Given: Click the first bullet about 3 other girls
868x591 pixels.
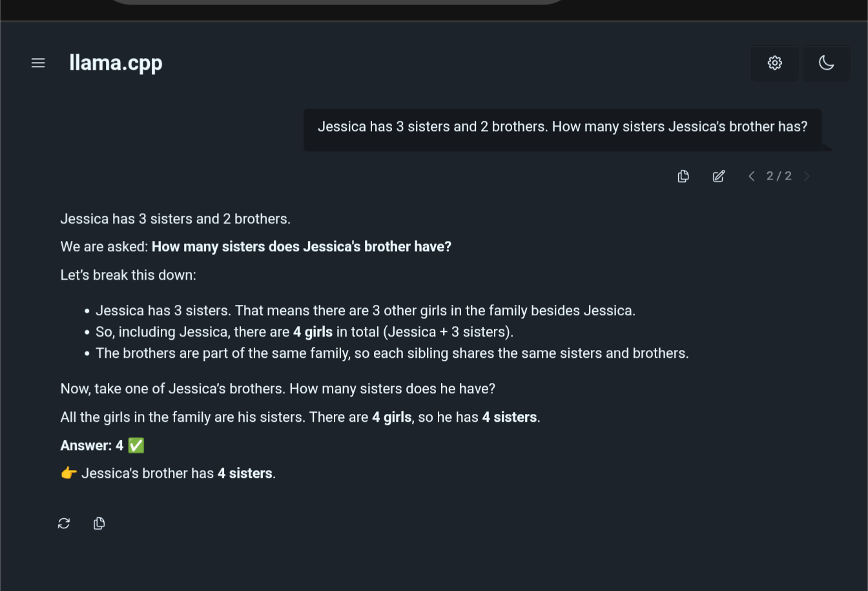Looking at the screenshot, I should click(x=366, y=311).
